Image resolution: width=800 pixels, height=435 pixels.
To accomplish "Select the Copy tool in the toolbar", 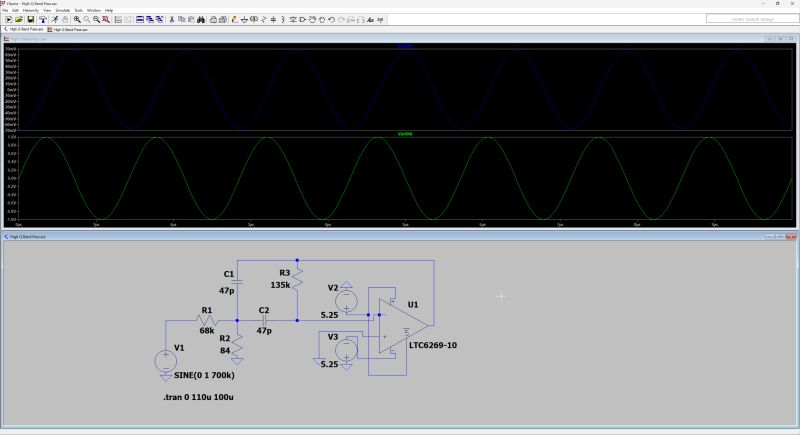I will point(182,19).
